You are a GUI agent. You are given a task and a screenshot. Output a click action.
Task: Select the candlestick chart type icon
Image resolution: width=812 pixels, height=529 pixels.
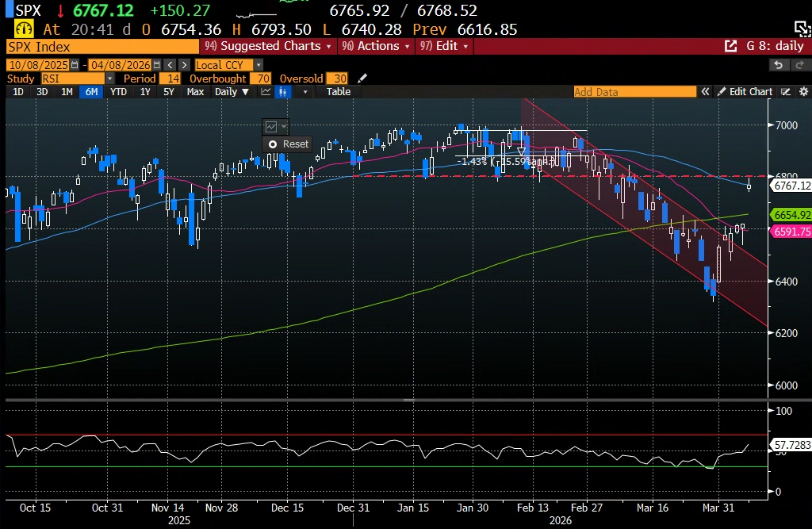pos(282,92)
